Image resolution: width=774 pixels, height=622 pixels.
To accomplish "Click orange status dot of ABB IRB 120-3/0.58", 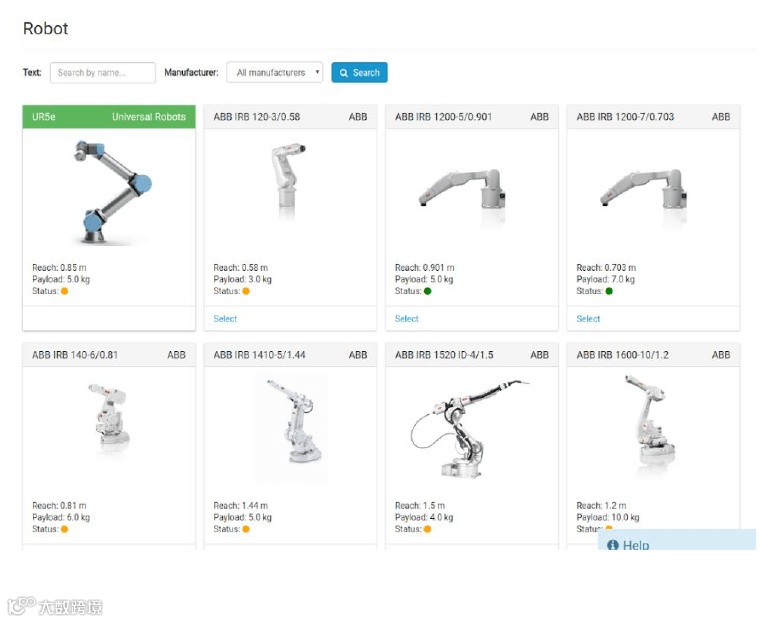I will [246, 291].
